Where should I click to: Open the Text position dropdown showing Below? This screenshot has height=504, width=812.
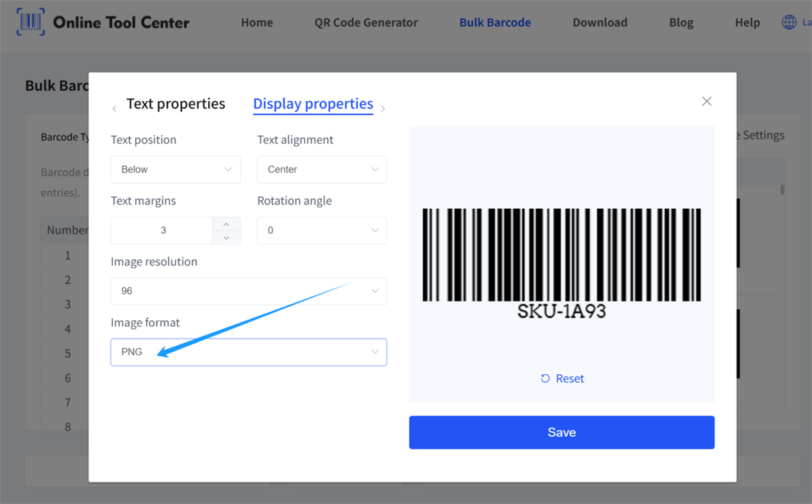pos(175,170)
